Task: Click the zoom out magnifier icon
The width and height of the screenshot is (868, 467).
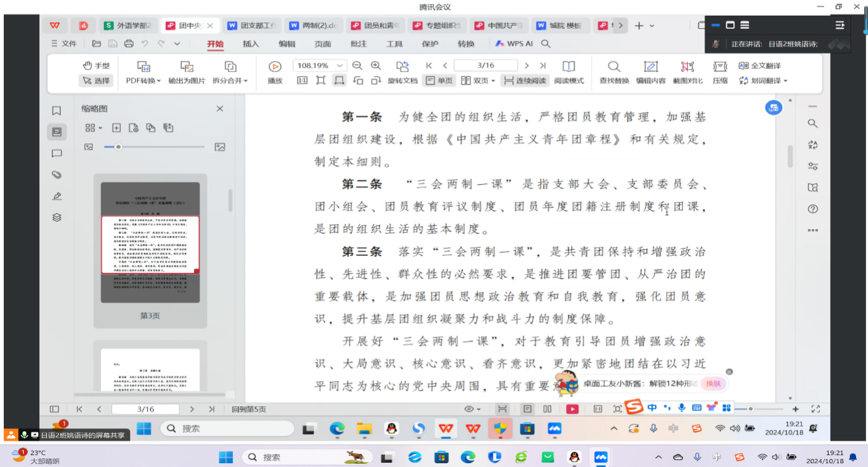Action: pos(357,66)
